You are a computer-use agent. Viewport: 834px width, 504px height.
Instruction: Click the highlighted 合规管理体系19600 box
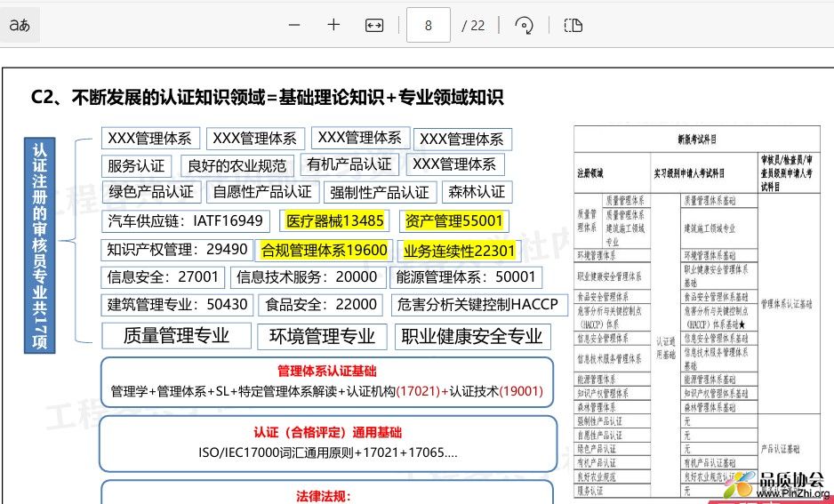pos(325,251)
